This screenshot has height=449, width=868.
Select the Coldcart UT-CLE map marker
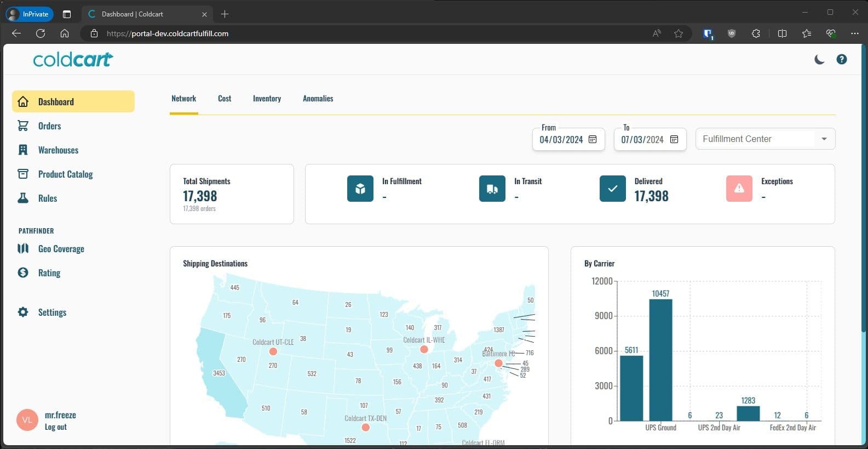tap(273, 351)
